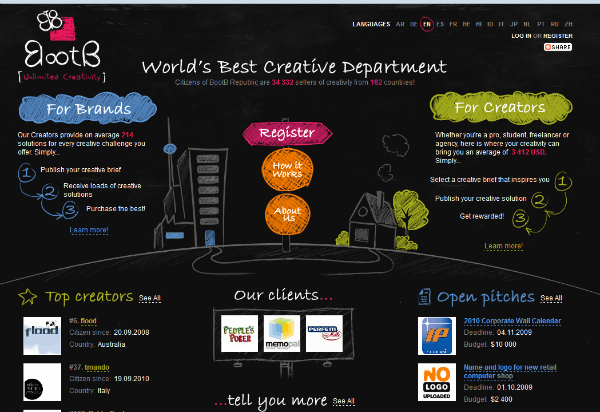Click the 'Purchase the best!' text
Image resolution: width=600 pixels, height=412 pixels.
(116, 208)
